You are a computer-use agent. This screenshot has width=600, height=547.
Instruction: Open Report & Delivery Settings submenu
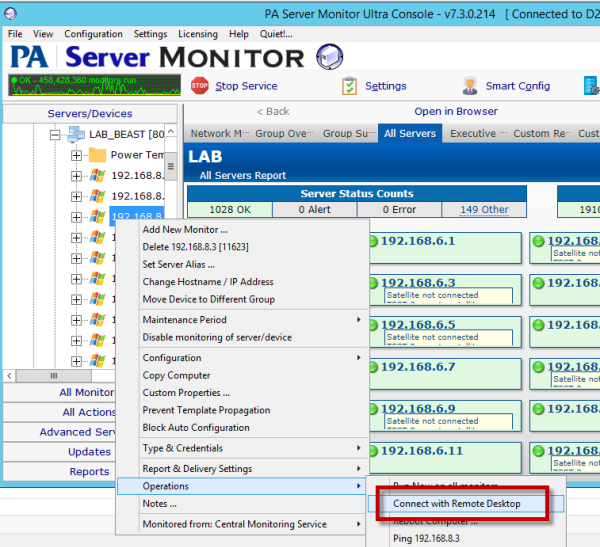(251, 469)
